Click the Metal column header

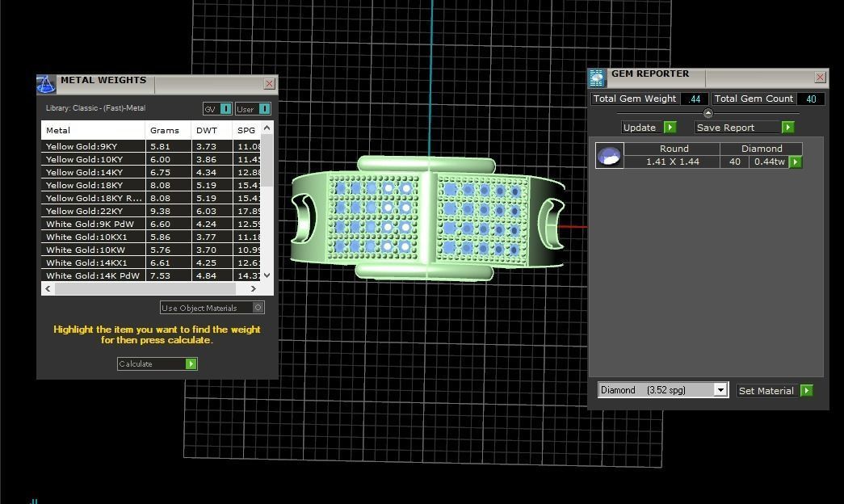(93, 130)
